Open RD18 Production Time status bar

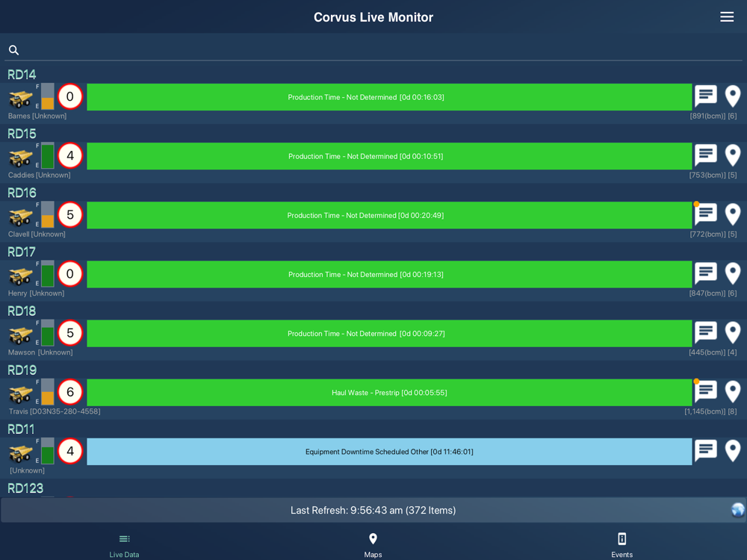[x=389, y=333]
